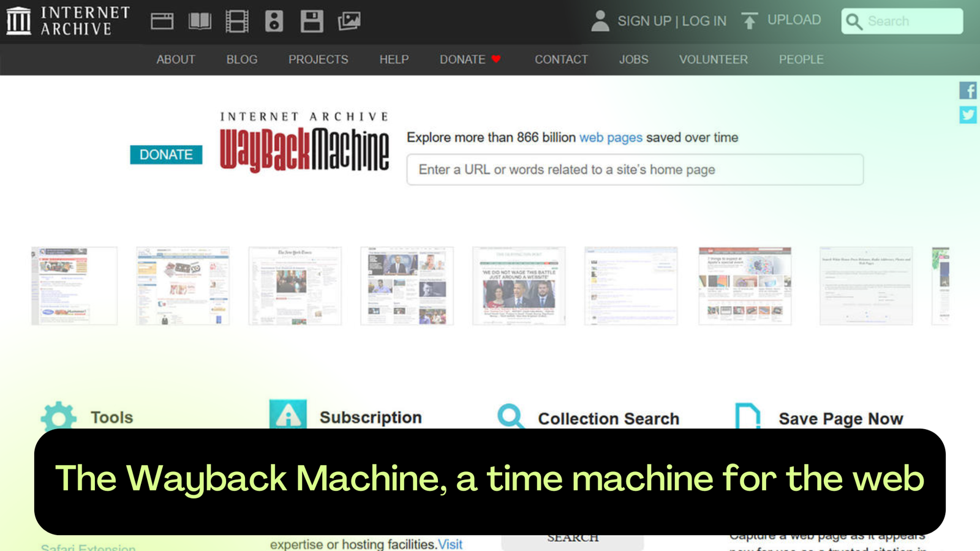This screenshot has height=551, width=980.
Task: Open the Audio speaker icon
Action: (x=274, y=21)
